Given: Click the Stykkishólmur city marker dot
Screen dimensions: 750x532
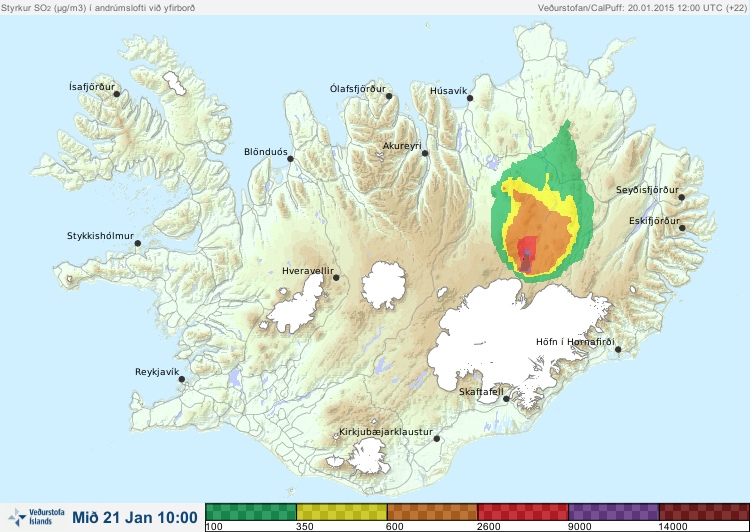Looking at the screenshot, I should click(x=138, y=244).
